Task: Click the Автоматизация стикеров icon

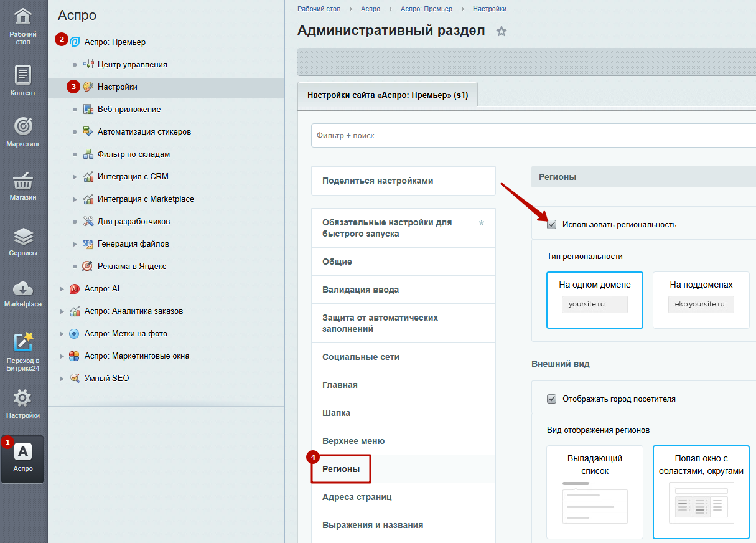Action: tap(88, 132)
